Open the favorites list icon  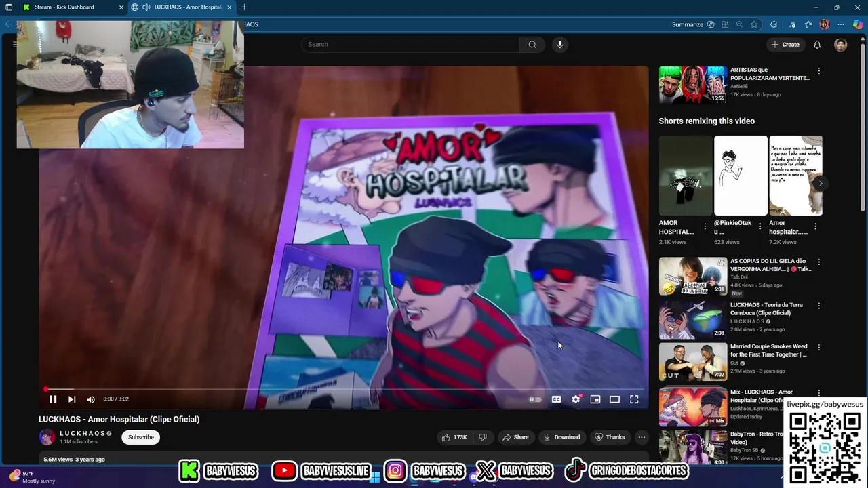click(x=808, y=24)
